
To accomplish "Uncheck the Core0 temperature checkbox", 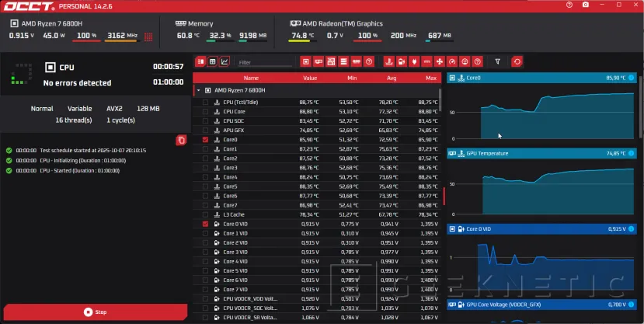I will tap(205, 140).
